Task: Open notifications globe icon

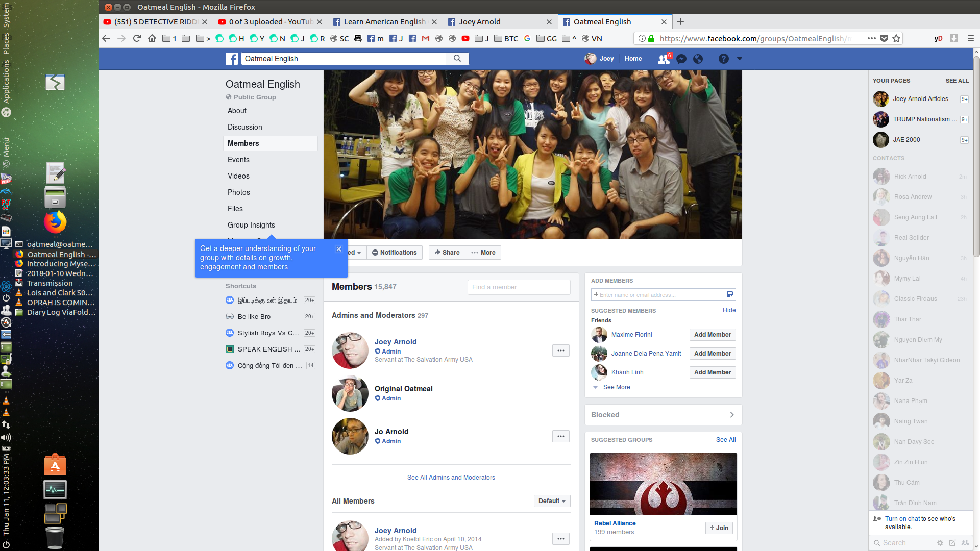Action: (698, 59)
